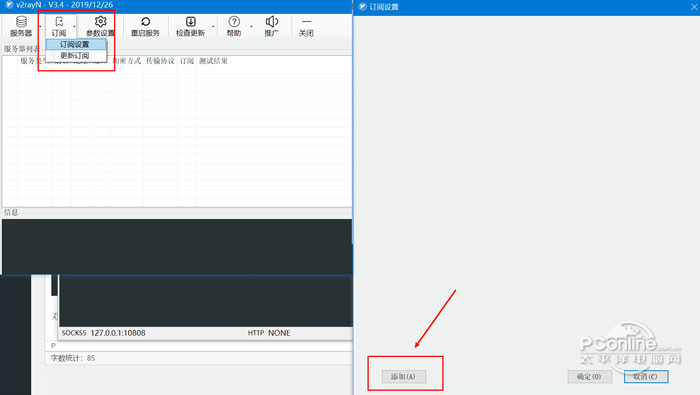Click the 加密方式 column header
Image resolution: width=700 pixels, height=395 pixels.
(x=127, y=61)
